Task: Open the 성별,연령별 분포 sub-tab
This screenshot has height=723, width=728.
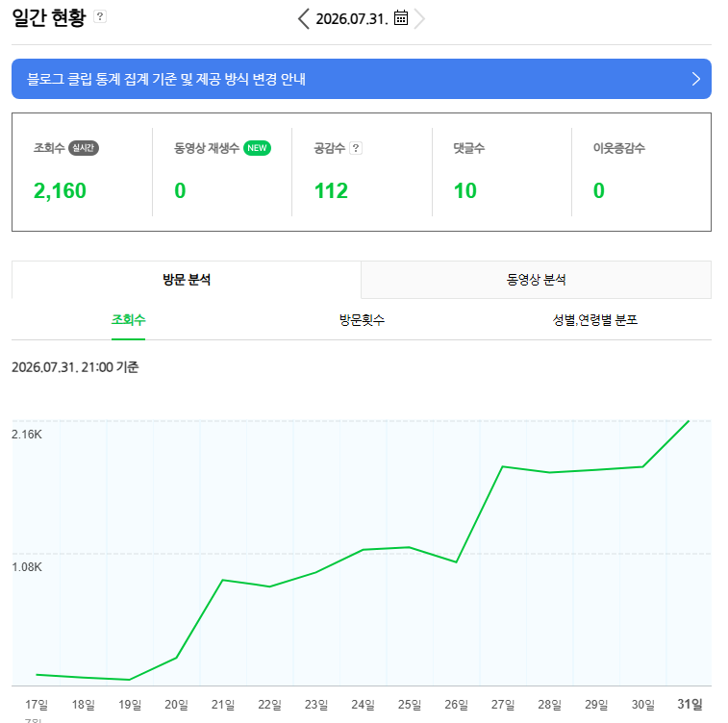Action: pos(594,320)
